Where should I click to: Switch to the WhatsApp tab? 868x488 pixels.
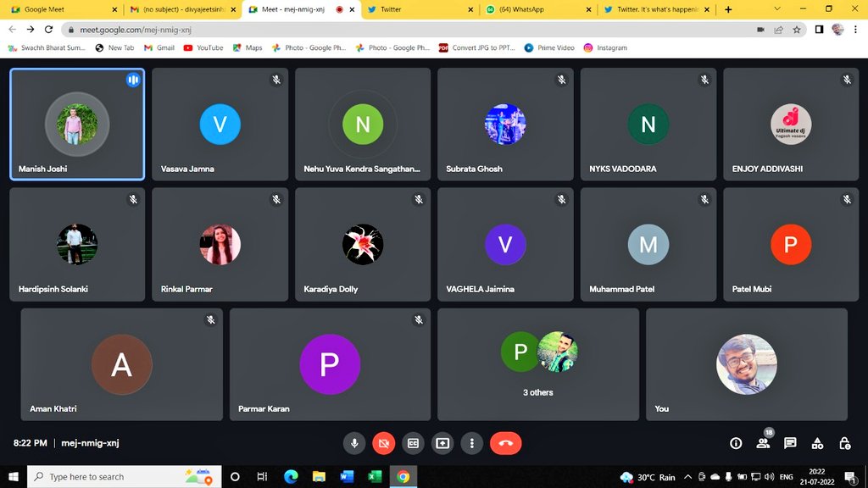[x=537, y=9]
